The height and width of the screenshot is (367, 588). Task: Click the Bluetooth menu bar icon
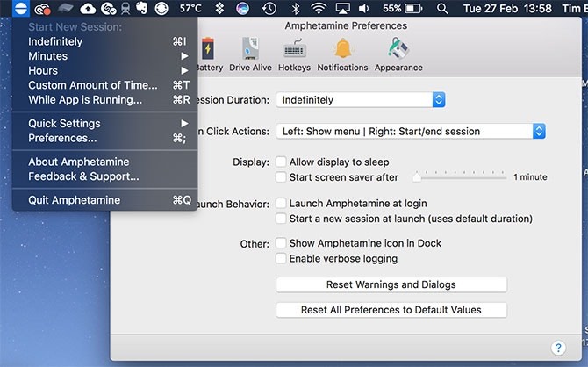click(x=295, y=9)
